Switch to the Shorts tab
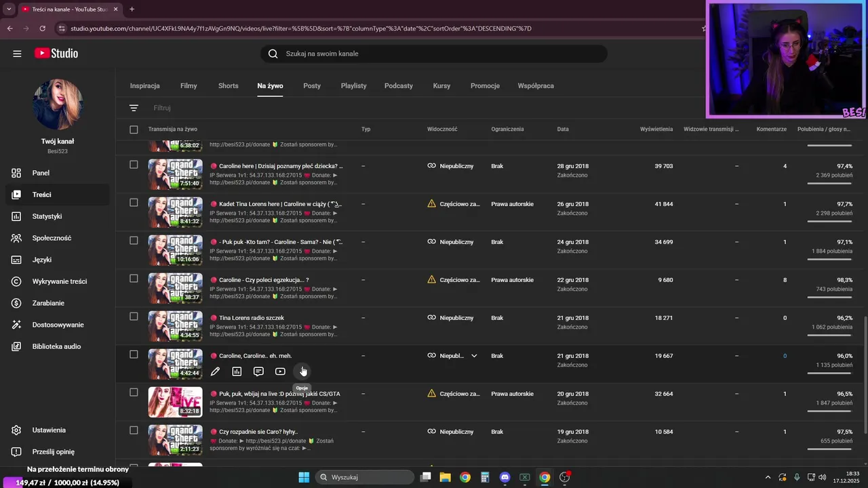Image resolution: width=868 pixels, height=488 pixels. pyautogui.click(x=228, y=86)
